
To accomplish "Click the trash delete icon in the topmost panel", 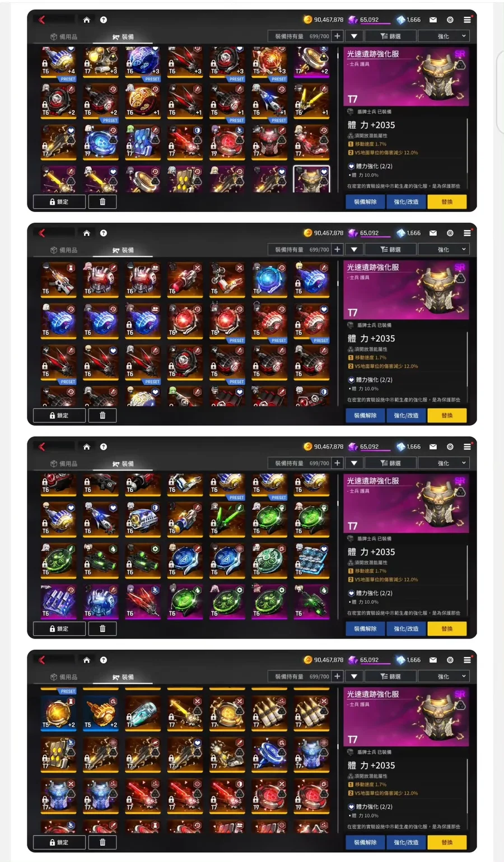I will tap(102, 202).
